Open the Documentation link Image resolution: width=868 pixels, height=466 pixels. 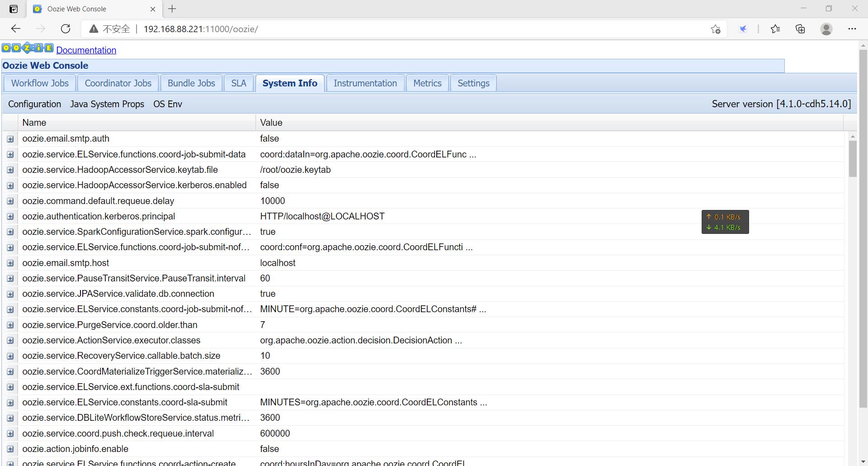[x=86, y=50]
